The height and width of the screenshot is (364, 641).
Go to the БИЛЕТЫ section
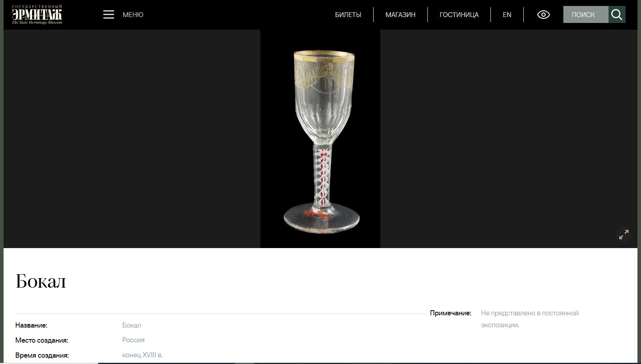[x=348, y=15]
